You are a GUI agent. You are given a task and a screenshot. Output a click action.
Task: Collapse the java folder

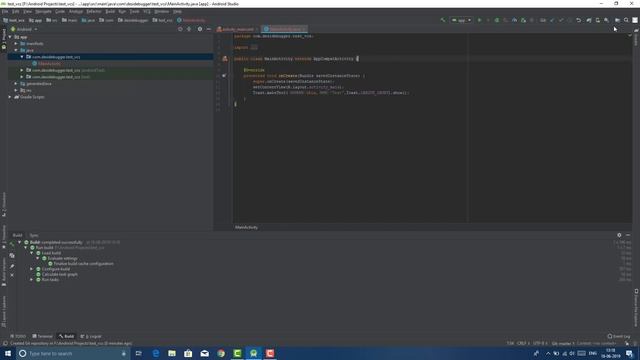[16, 50]
